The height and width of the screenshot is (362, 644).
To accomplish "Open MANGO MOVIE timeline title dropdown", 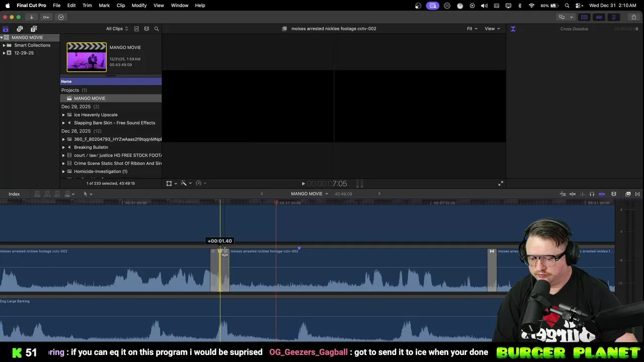I will pyautogui.click(x=309, y=194).
